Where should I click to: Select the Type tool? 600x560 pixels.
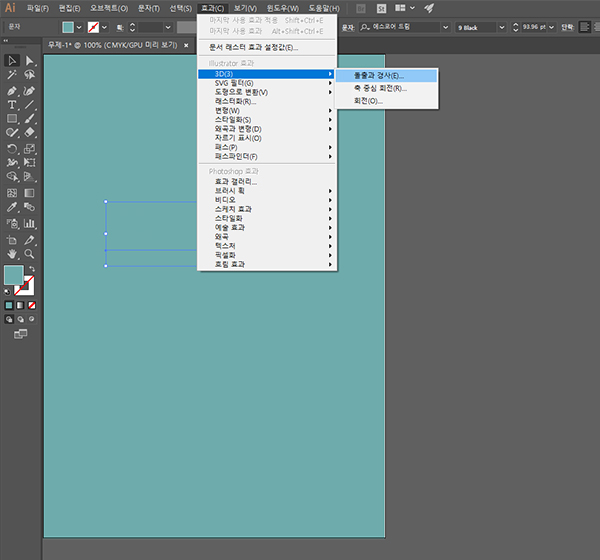tap(12, 104)
